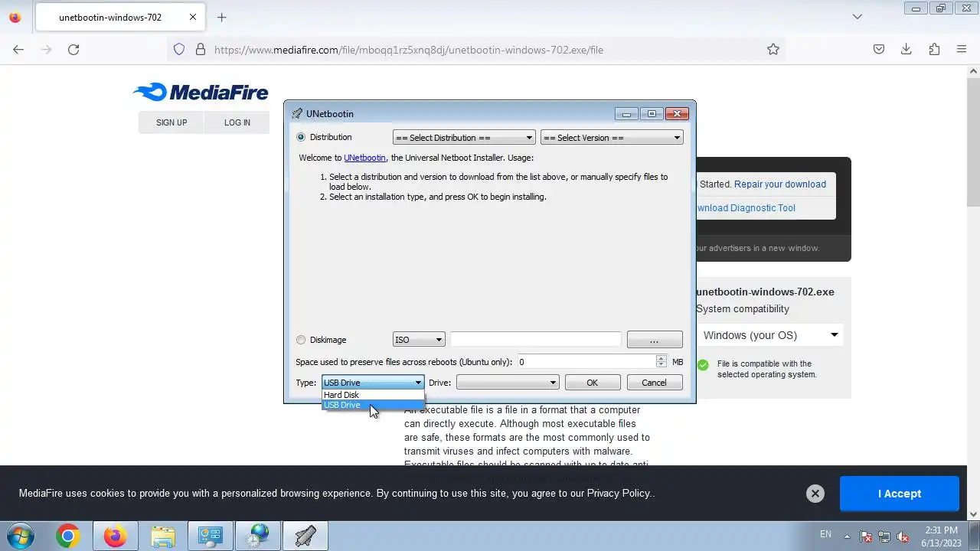
Task: Click the shield tracking protection icon
Action: [179, 50]
